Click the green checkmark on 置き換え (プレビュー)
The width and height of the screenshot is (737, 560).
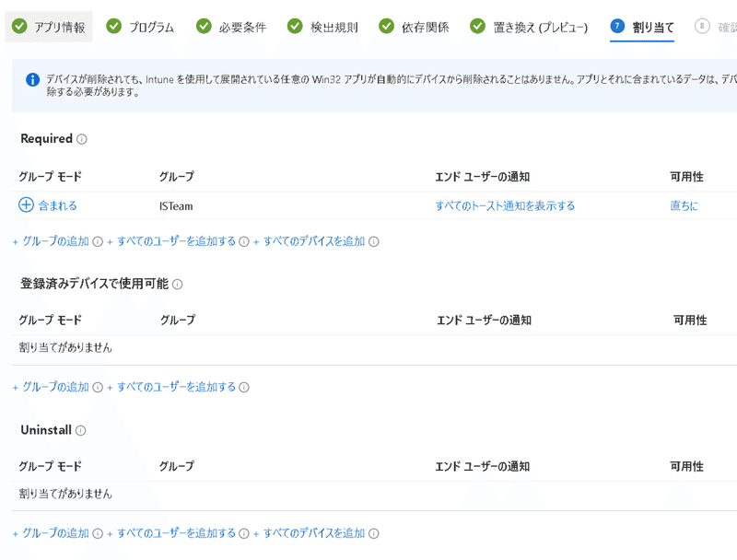pos(476,26)
